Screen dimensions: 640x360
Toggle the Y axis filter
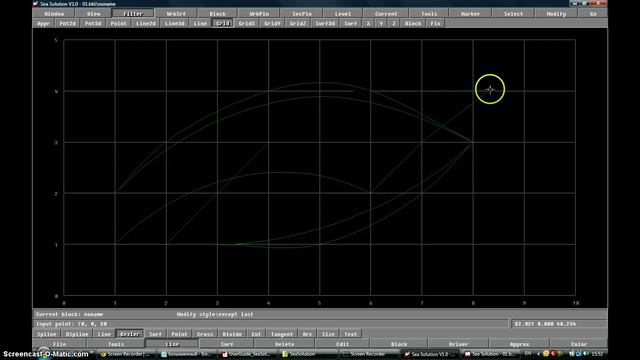pos(381,23)
